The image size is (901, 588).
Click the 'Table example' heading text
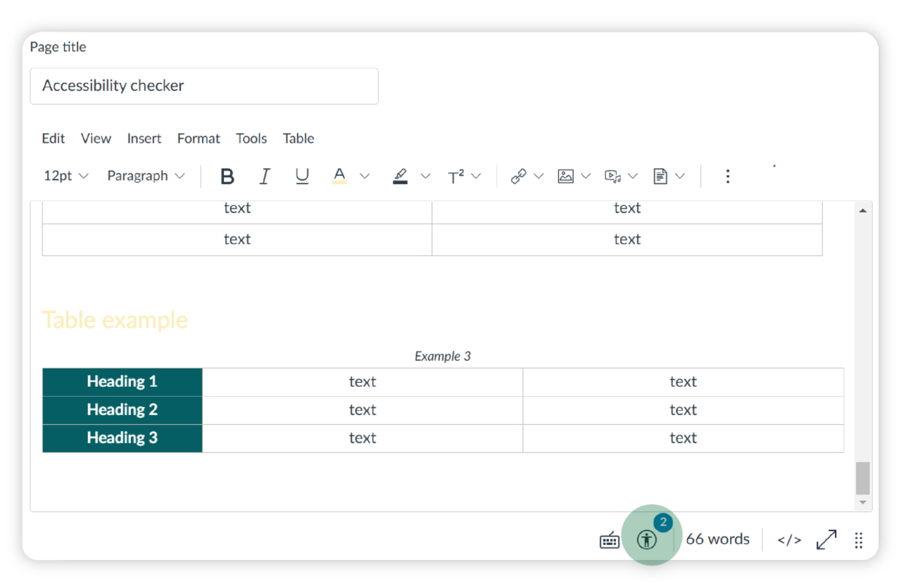point(115,320)
